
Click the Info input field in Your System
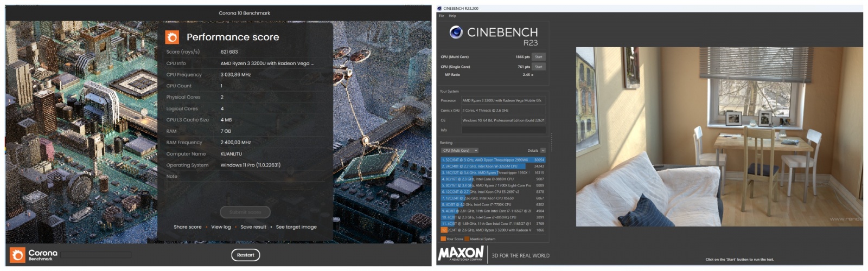[503, 130]
